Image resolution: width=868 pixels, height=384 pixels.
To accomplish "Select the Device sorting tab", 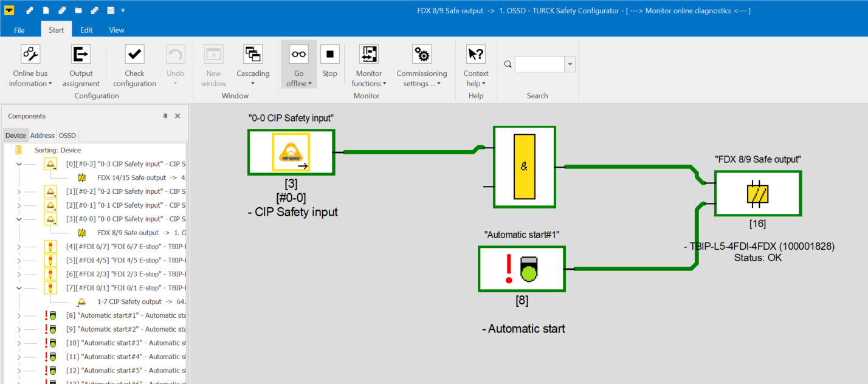I will (x=16, y=135).
